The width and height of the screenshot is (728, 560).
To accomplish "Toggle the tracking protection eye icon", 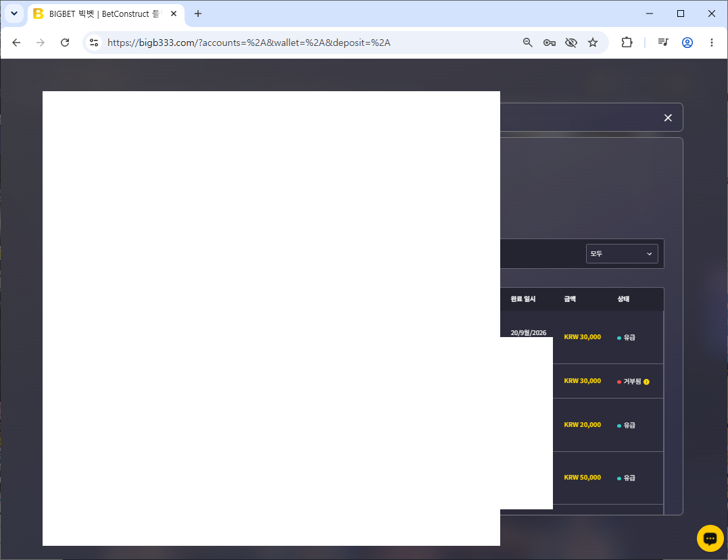I will [x=571, y=43].
